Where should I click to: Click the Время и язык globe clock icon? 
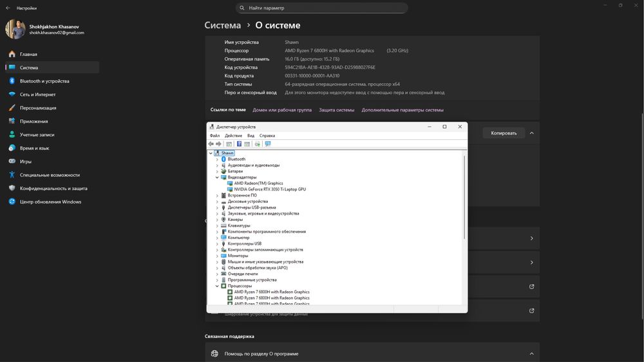tap(12, 148)
